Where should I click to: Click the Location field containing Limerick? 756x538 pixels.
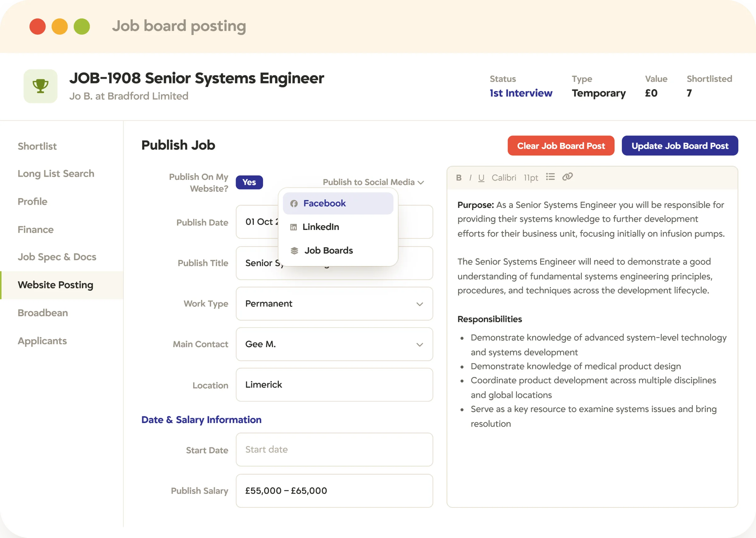pos(334,385)
